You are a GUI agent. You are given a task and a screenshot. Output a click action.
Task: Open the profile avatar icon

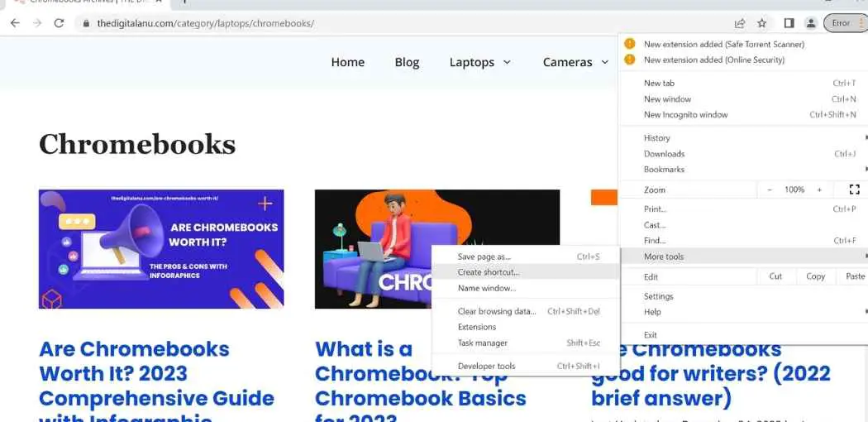811,23
